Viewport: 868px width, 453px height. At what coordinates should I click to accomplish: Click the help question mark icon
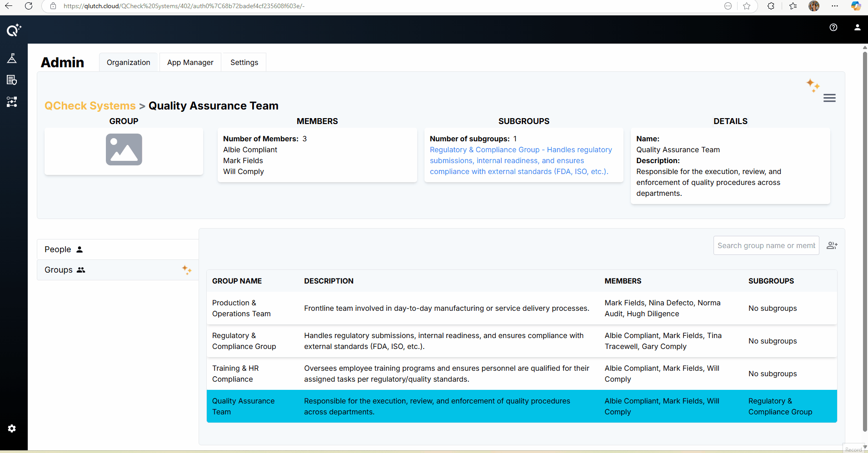[833, 27]
